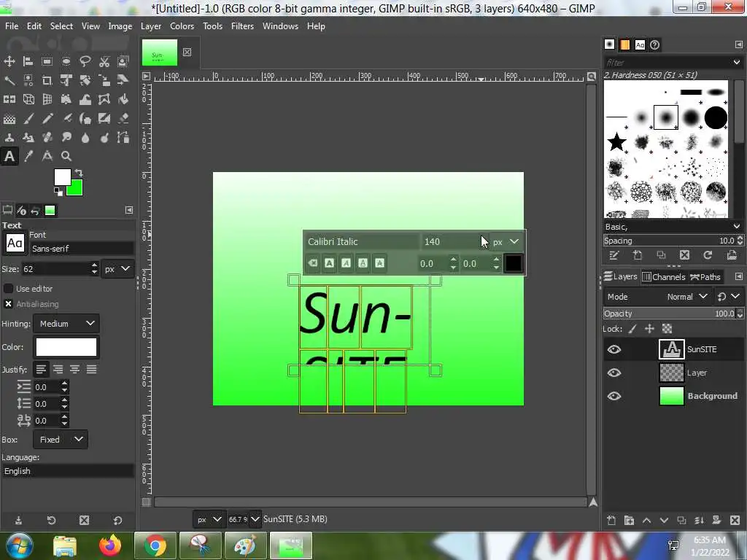
Task: Select the Alignment tool
Action: click(28, 61)
